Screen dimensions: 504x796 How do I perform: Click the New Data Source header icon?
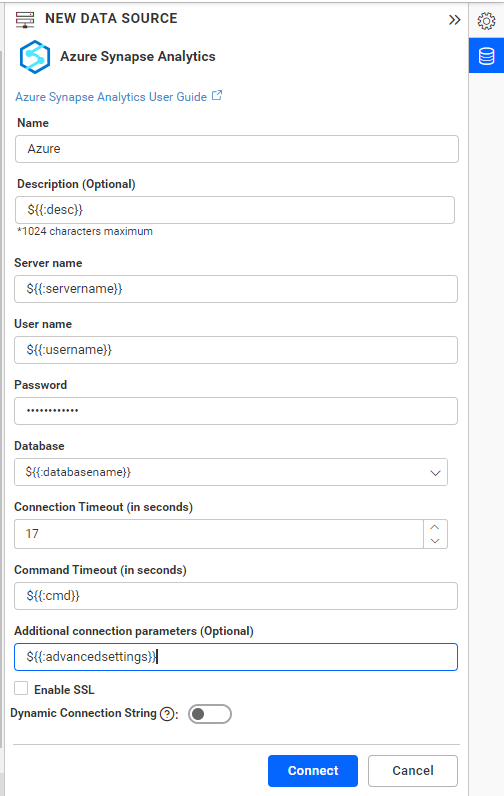coord(25,19)
